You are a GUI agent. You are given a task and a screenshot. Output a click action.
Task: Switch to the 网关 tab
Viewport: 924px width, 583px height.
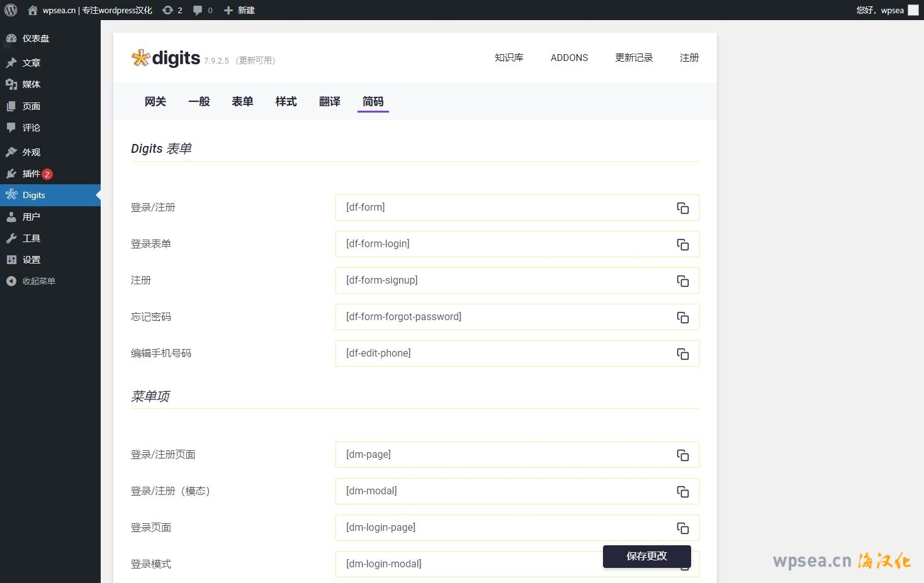155,102
